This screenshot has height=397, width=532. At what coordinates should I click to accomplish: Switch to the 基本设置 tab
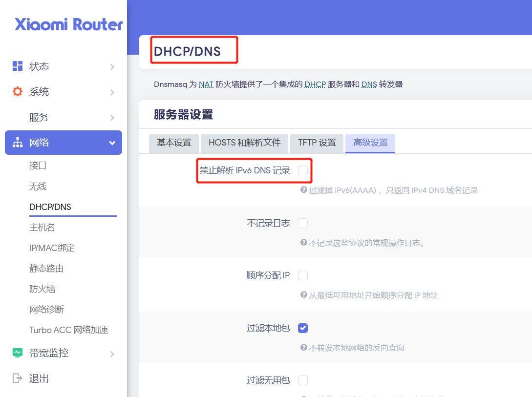click(173, 143)
